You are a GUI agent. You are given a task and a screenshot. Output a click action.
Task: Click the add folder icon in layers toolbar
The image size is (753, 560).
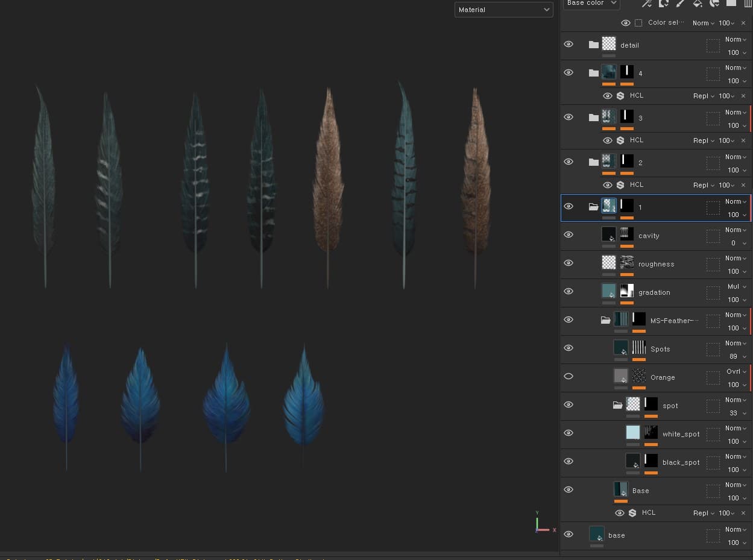tap(731, 4)
